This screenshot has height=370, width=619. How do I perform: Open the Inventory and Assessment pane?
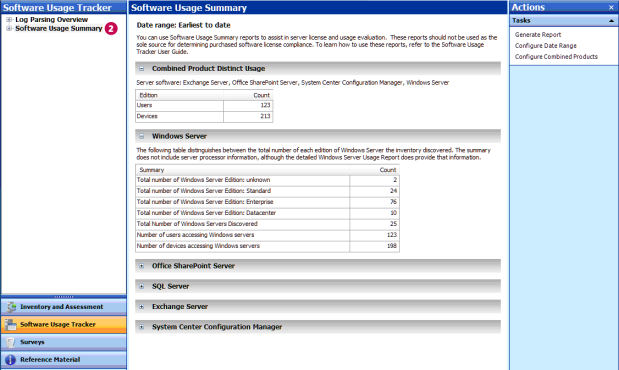click(x=64, y=307)
